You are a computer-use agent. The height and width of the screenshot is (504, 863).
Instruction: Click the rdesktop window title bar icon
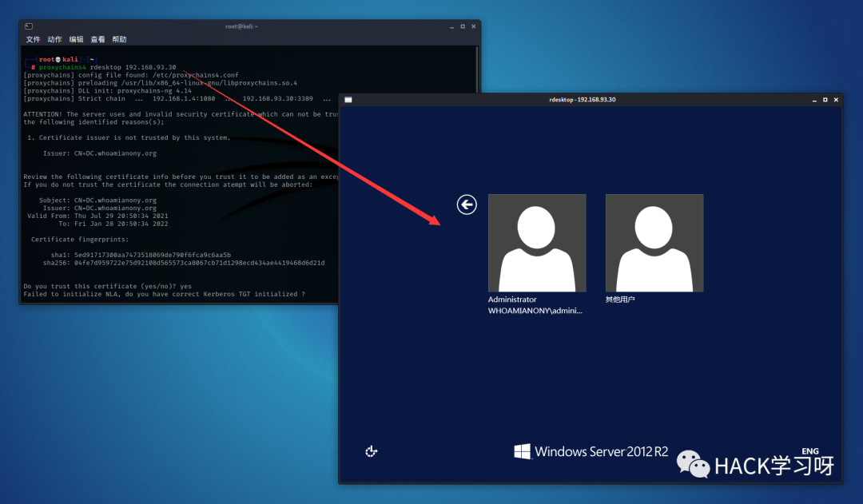tap(348, 100)
